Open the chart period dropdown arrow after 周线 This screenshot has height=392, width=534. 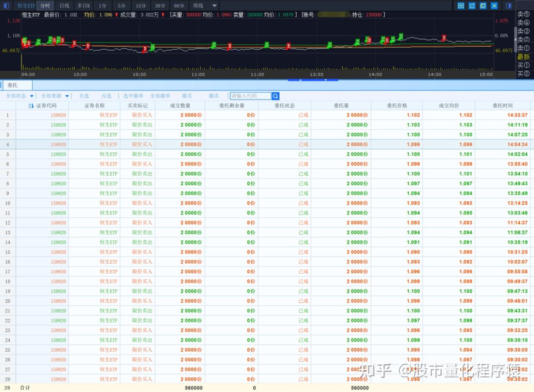coord(215,6)
